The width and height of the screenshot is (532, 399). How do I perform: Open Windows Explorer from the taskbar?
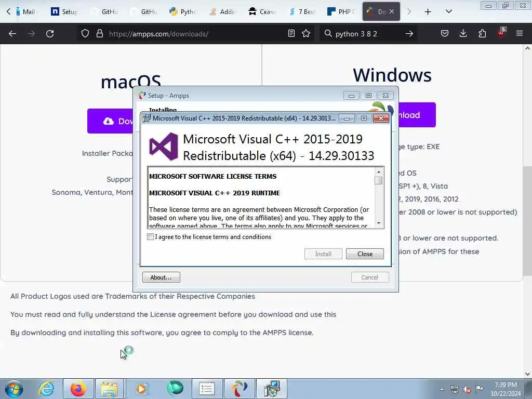[x=109, y=389]
